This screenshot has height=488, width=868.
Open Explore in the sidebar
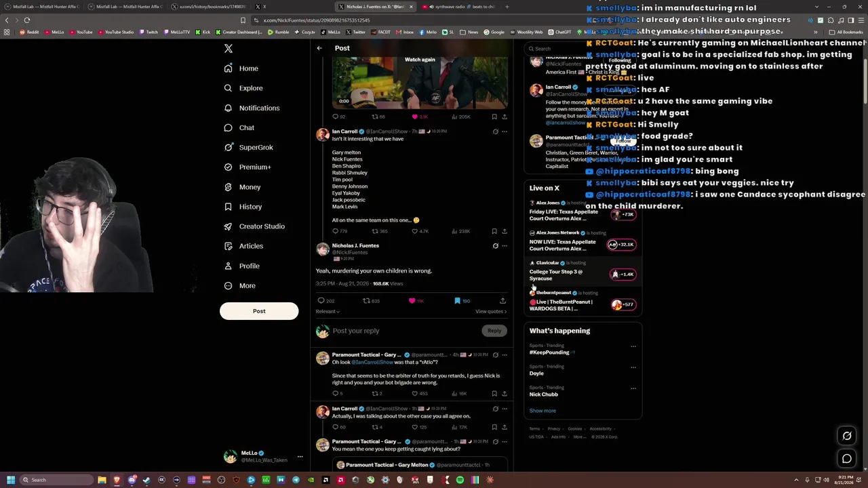coord(243,88)
